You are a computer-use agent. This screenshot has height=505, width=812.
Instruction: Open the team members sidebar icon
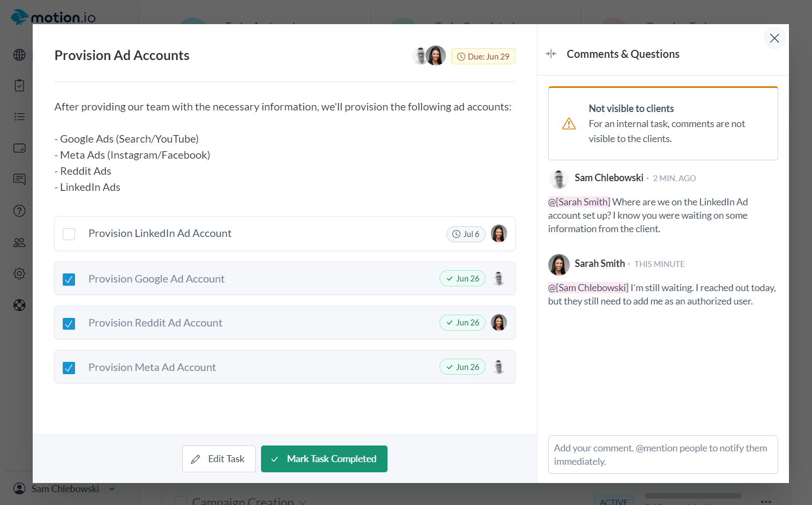19,242
